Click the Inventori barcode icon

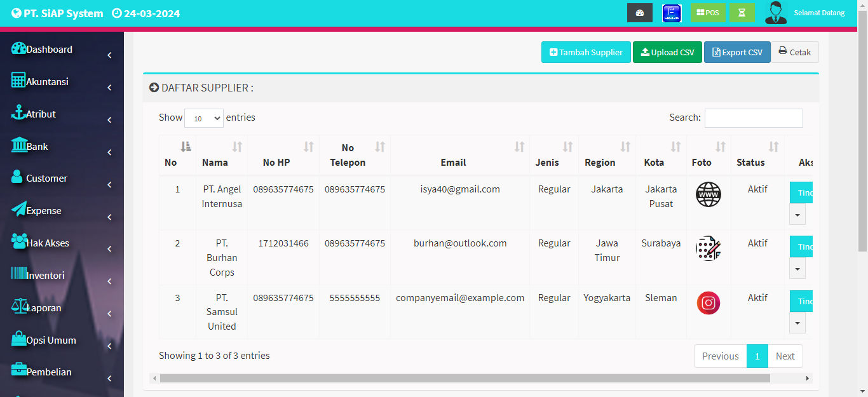(x=19, y=274)
